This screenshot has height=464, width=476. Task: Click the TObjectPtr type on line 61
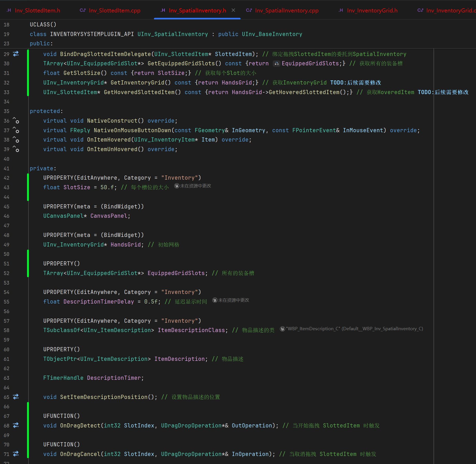click(60, 359)
